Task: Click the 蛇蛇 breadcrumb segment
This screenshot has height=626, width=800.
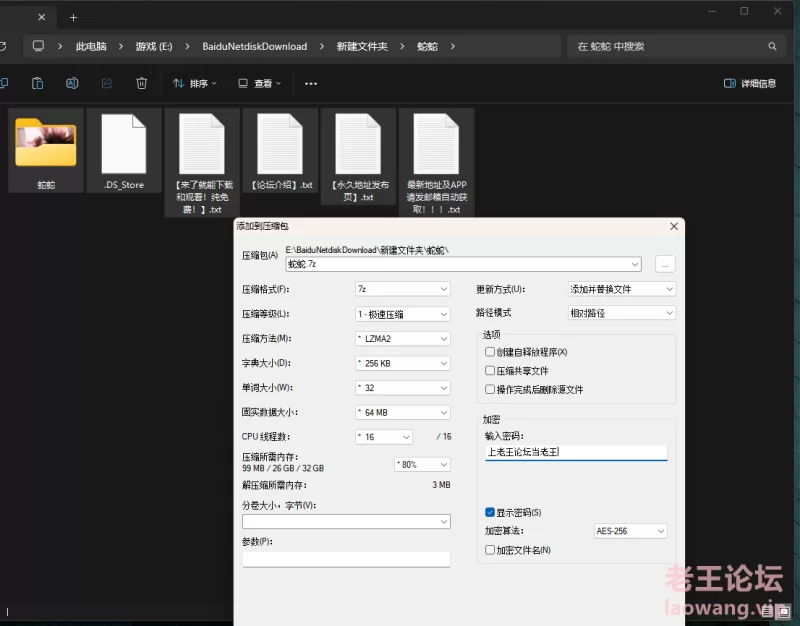Action: 428,46
